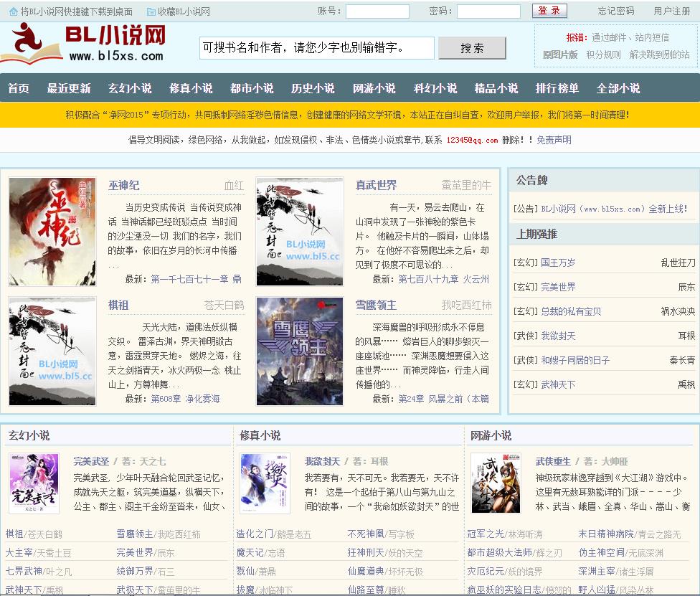
Task: Open 科幻小说 navigation item
Action: click(x=435, y=88)
